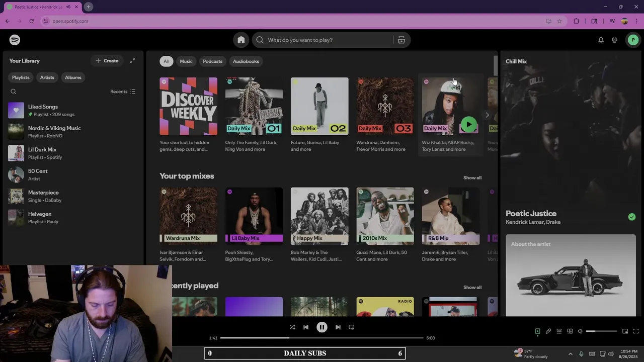Open the profile avatar "P" menu
The height and width of the screenshot is (362, 644).
[633, 40]
